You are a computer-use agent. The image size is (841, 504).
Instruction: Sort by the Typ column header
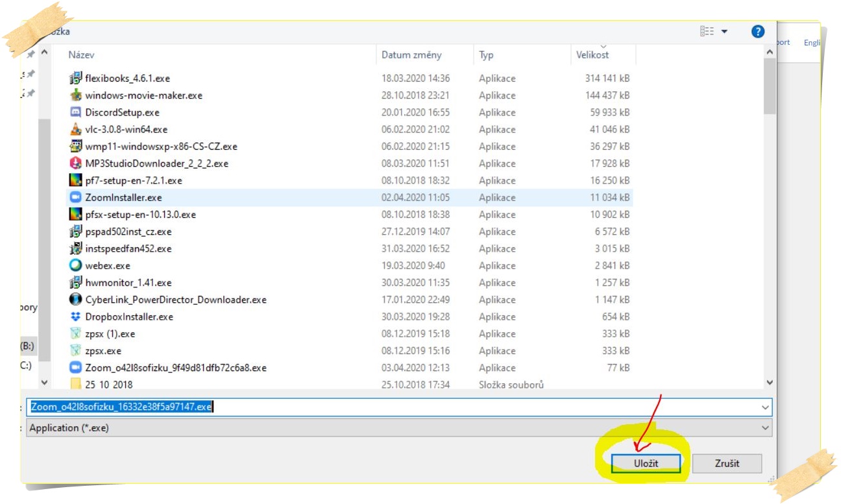point(487,54)
